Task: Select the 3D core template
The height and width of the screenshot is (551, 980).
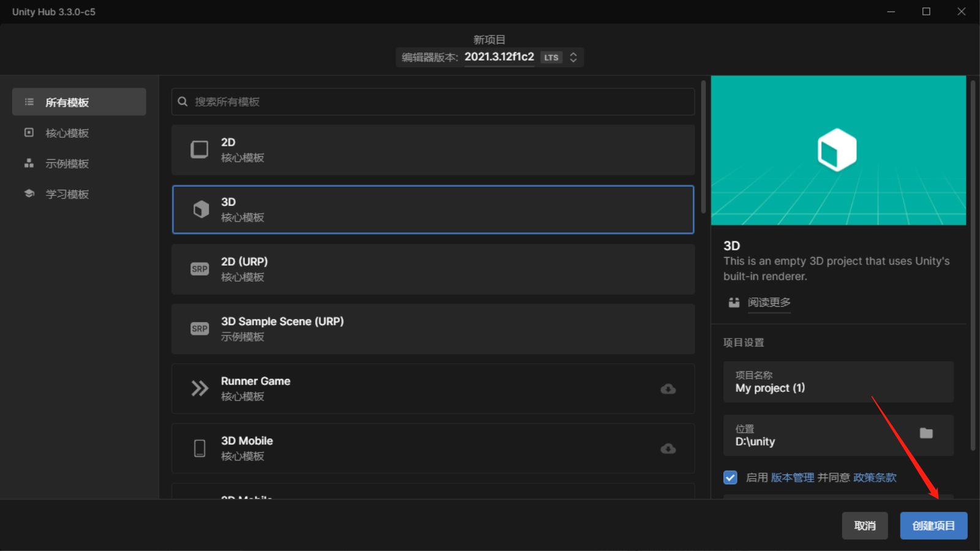Action: (x=433, y=209)
